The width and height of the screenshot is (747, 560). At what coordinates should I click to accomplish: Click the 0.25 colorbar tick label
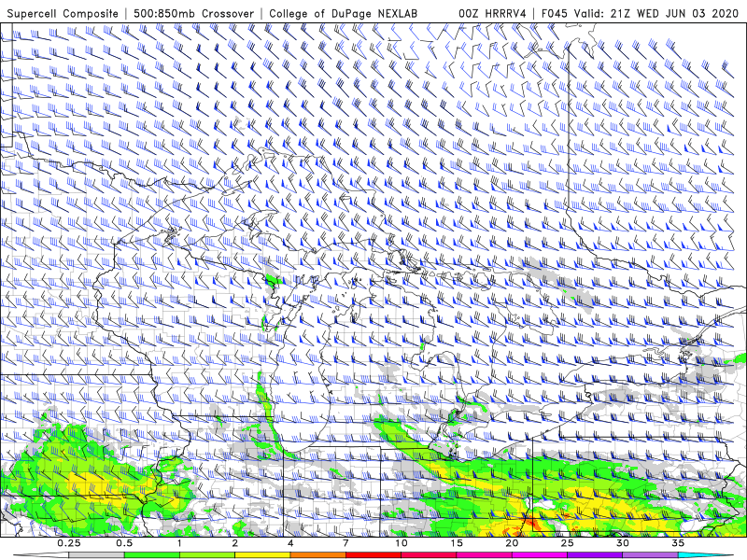point(69,543)
